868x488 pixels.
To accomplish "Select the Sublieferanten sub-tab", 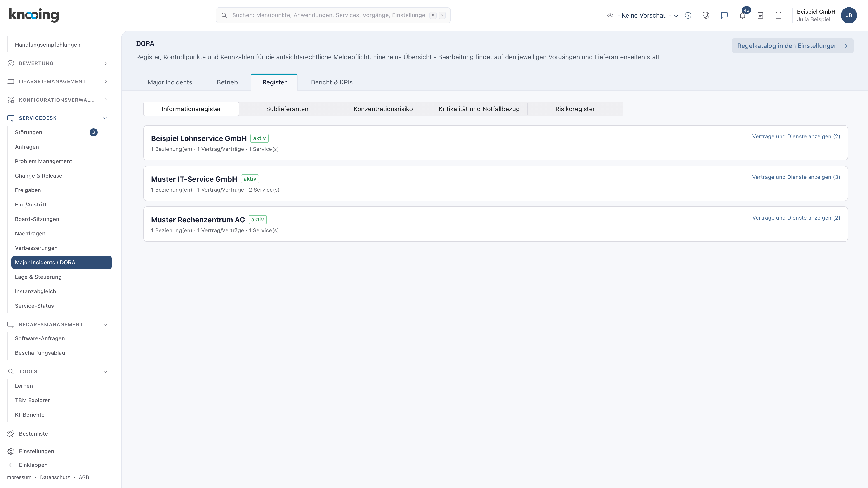I will (287, 109).
